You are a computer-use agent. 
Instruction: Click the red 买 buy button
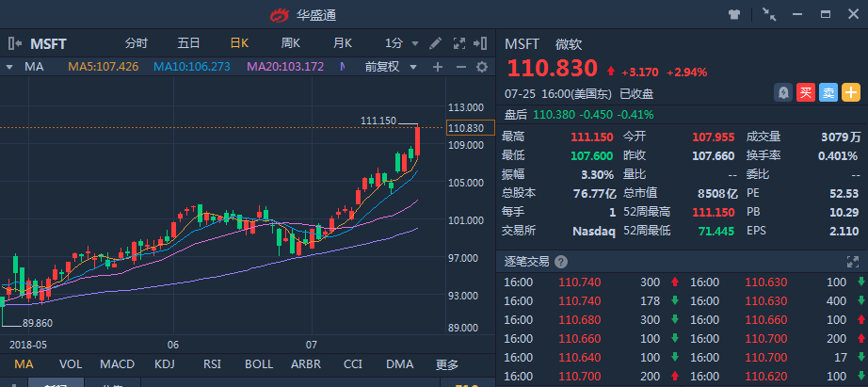coord(806,92)
